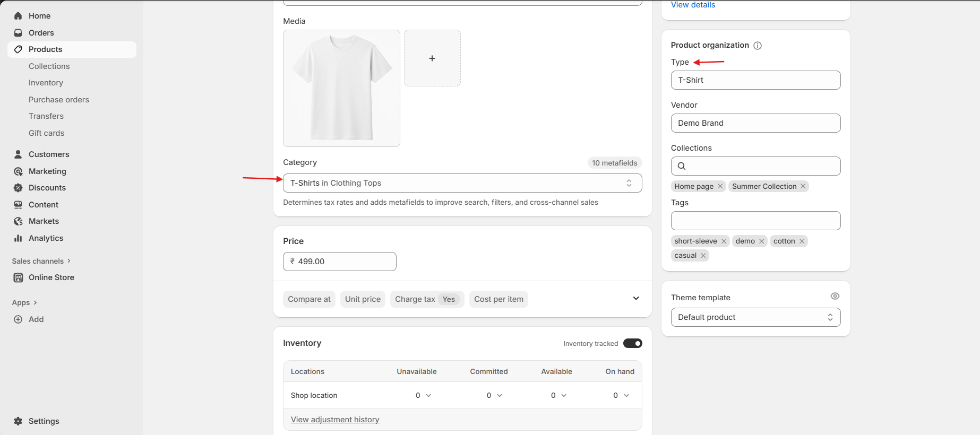This screenshot has width=980, height=435.
Task: Click the Discounts badge icon
Action: [x=18, y=188]
